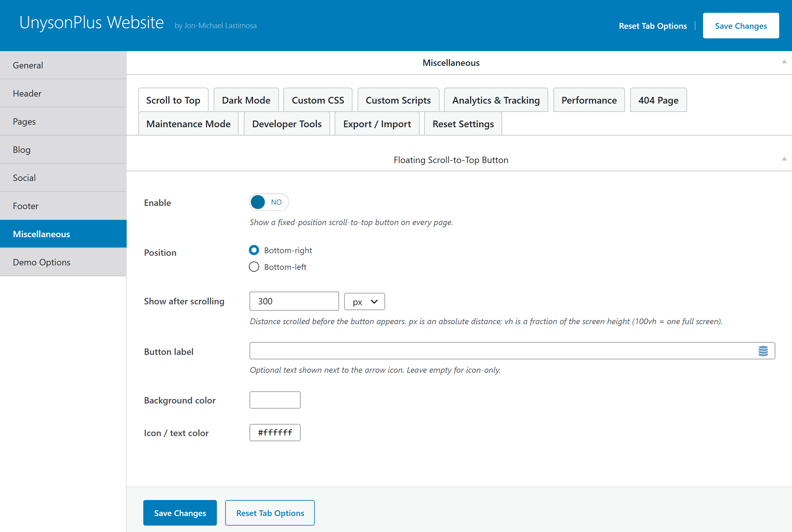This screenshot has width=792, height=532.
Task: Select Bottom-right position radio
Action: tap(254, 250)
